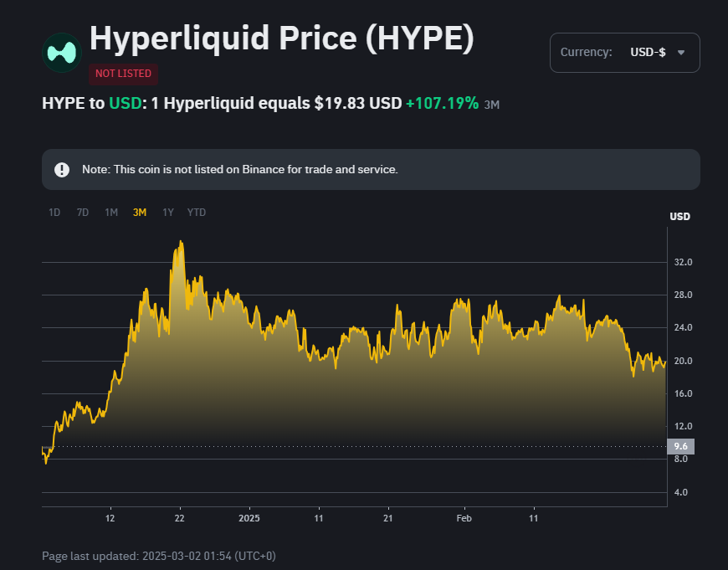Click the info icon in the note banner
The image size is (728, 570).
(x=61, y=169)
